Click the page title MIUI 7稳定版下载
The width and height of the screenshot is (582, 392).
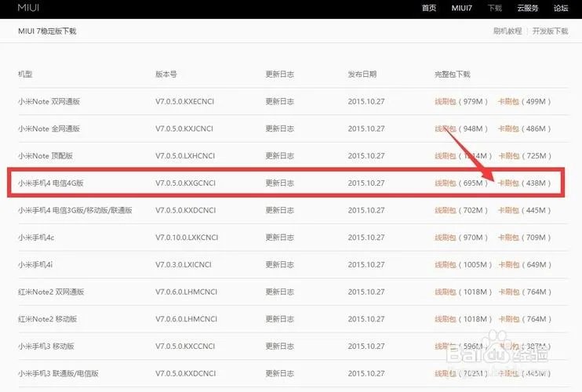coord(47,31)
